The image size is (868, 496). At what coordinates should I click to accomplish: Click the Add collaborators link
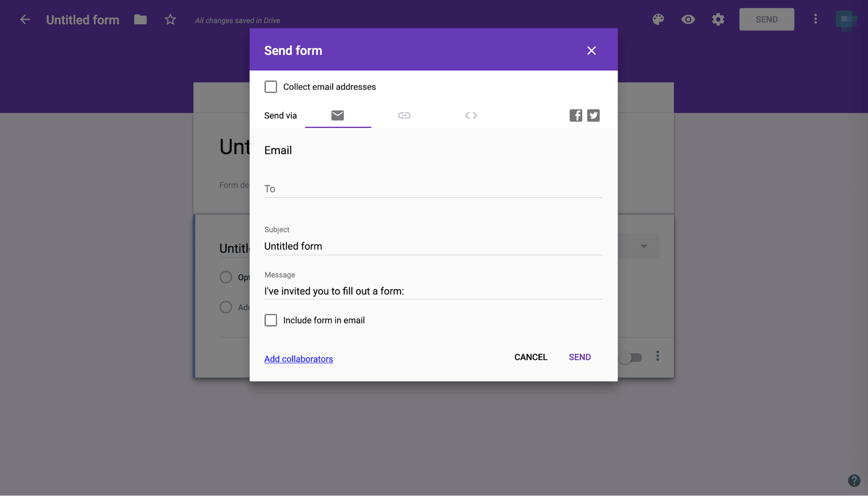pyautogui.click(x=299, y=359)
